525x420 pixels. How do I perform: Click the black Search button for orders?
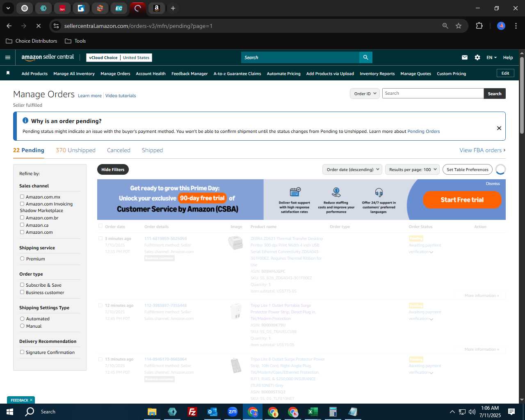(x=495, y=94)
